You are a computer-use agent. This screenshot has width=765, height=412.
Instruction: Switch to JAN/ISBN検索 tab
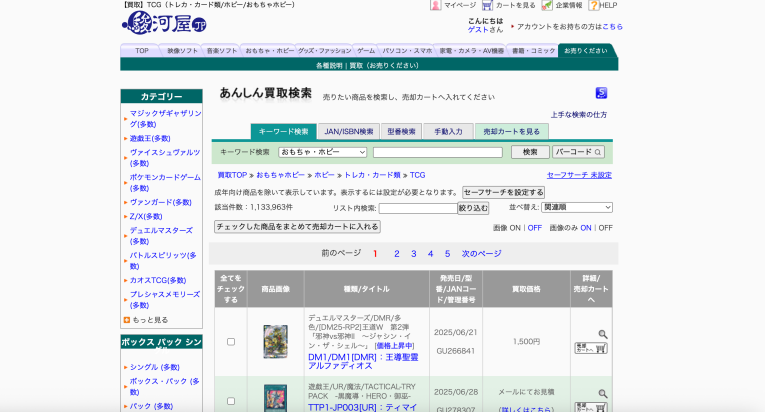(x=349, y=132)
